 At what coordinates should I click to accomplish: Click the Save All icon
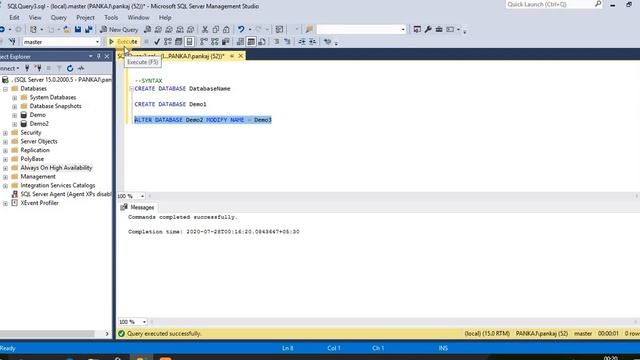(x=89, y=29)
